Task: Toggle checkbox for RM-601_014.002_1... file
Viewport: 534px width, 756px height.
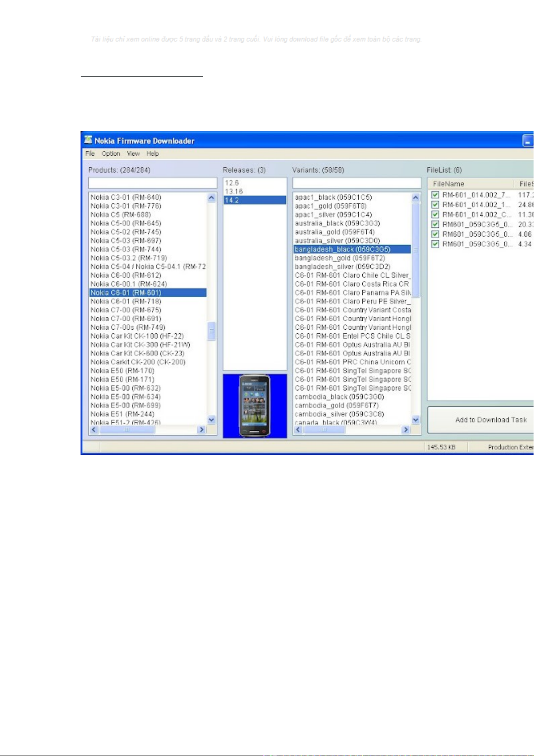Action: tap(435, 205)
